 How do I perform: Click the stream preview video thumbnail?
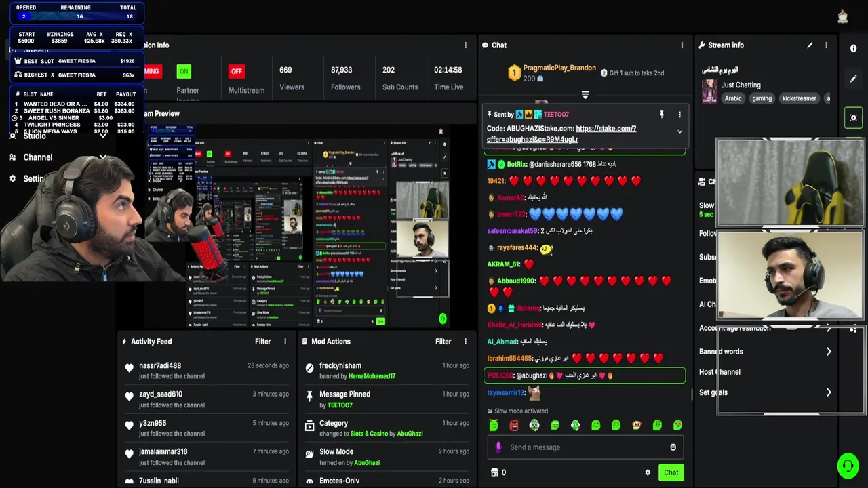[x=298, y=227]
